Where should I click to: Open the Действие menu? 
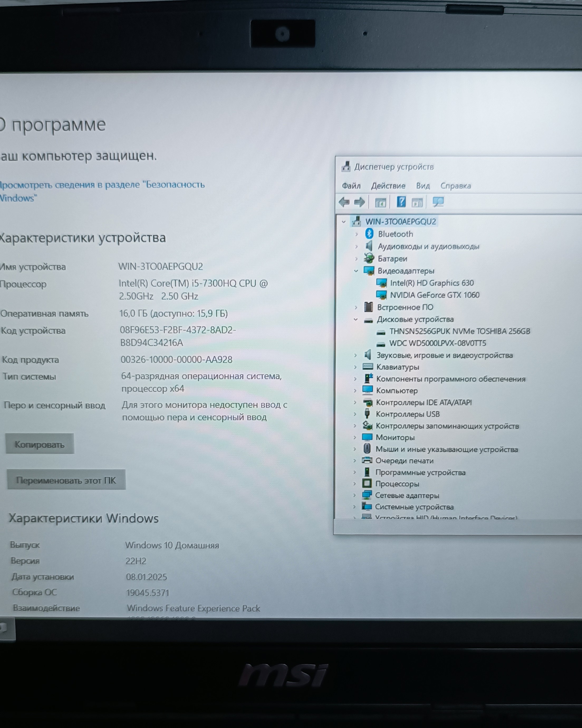(388, 186)
